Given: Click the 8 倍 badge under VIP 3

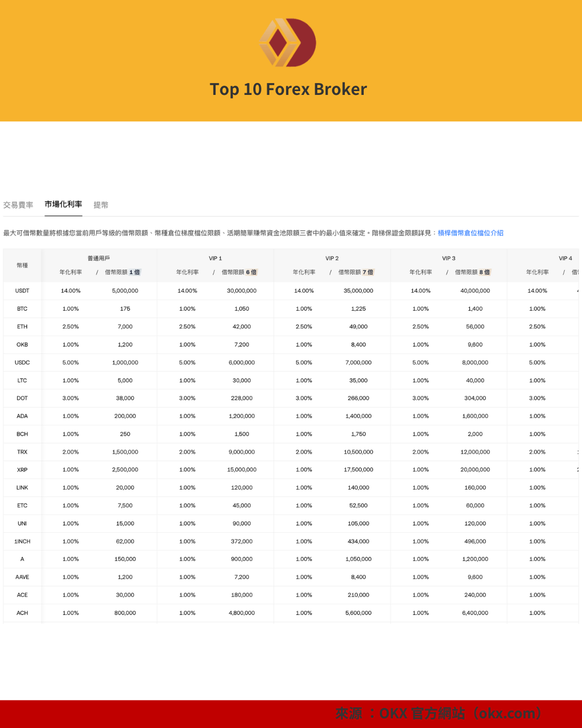Looking at the screenshot, I should point(484,272).
